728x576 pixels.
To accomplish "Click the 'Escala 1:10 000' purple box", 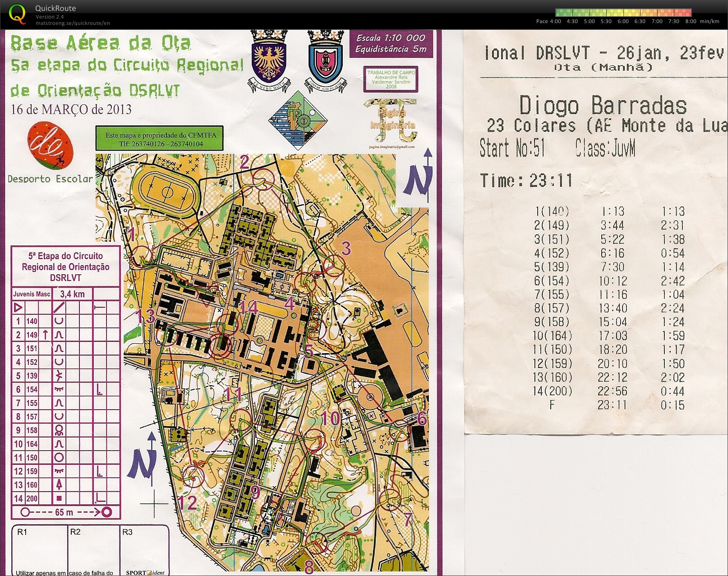I will [391, 44].
